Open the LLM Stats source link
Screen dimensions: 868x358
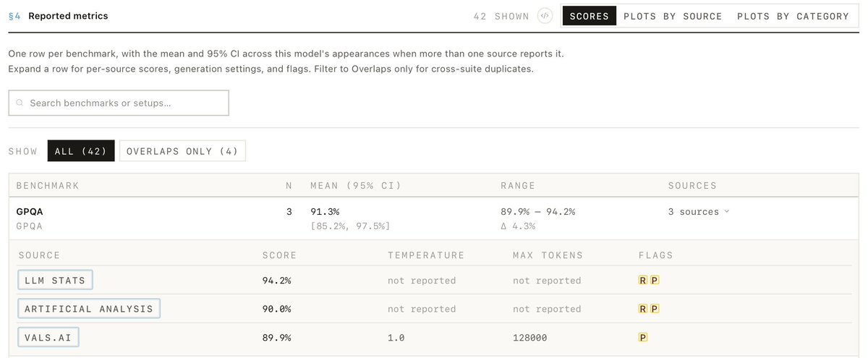pyautogui.click(x=55, y=281)
